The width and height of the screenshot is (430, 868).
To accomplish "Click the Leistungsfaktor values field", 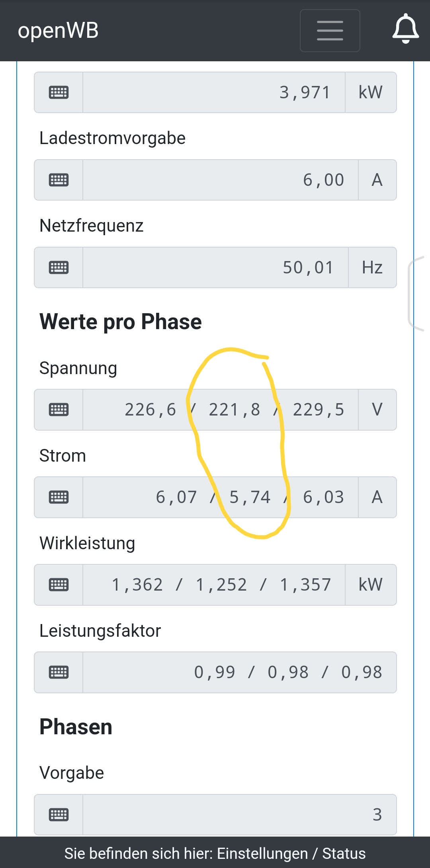I will [239, 672].
